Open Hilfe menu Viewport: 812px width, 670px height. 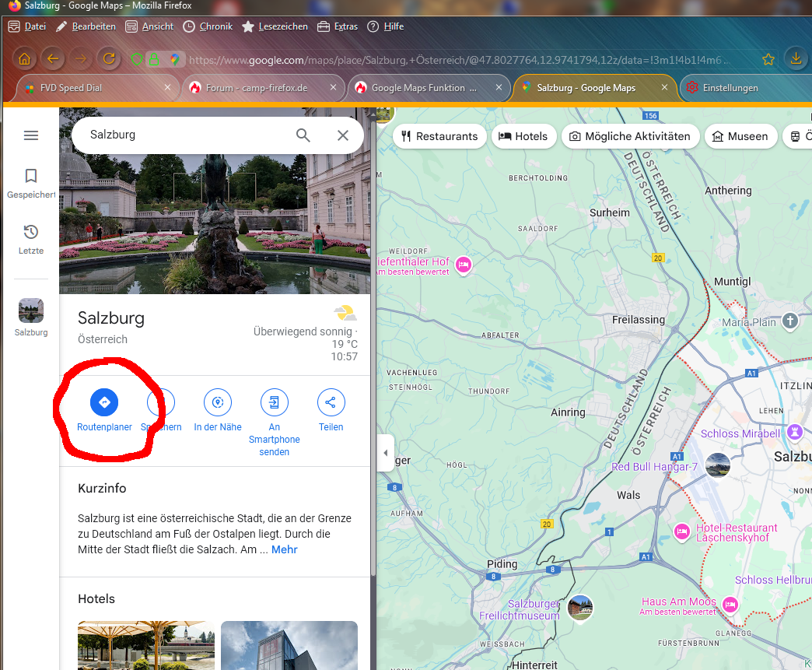pyautogui.click(x=385, y=26)
